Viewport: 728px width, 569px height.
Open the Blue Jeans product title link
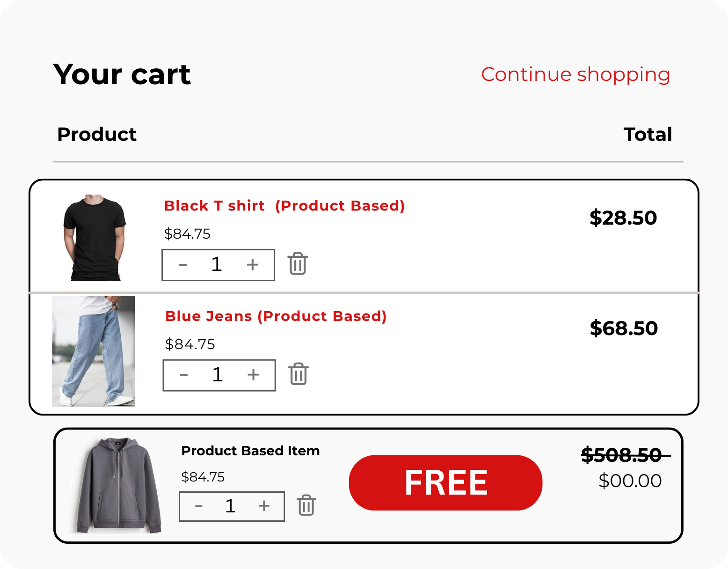tap(276, 316)
